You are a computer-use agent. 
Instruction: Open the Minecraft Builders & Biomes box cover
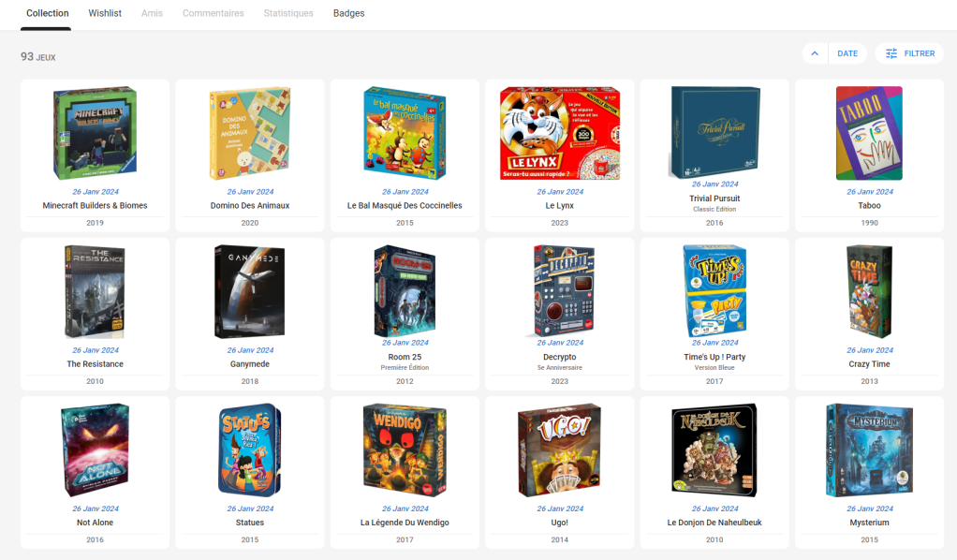pyautogui.click(x=96, y=133)
